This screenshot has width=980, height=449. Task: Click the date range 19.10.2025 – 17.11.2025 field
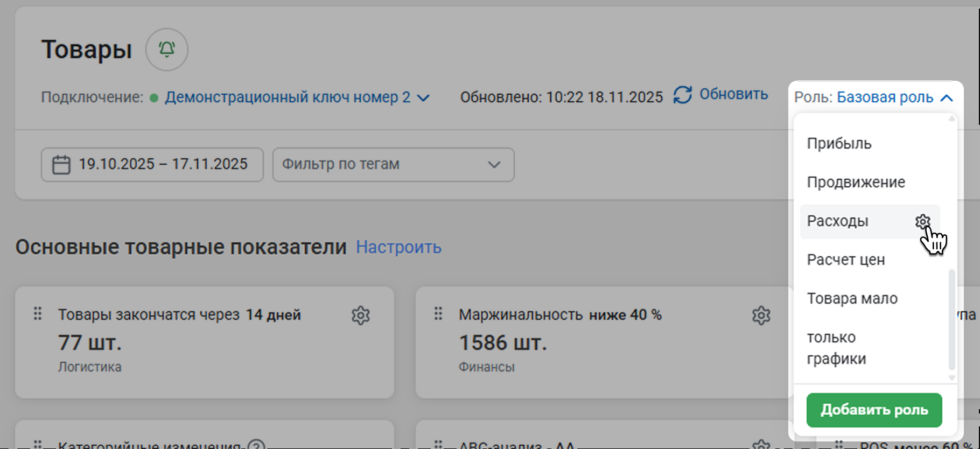(163, 165)
